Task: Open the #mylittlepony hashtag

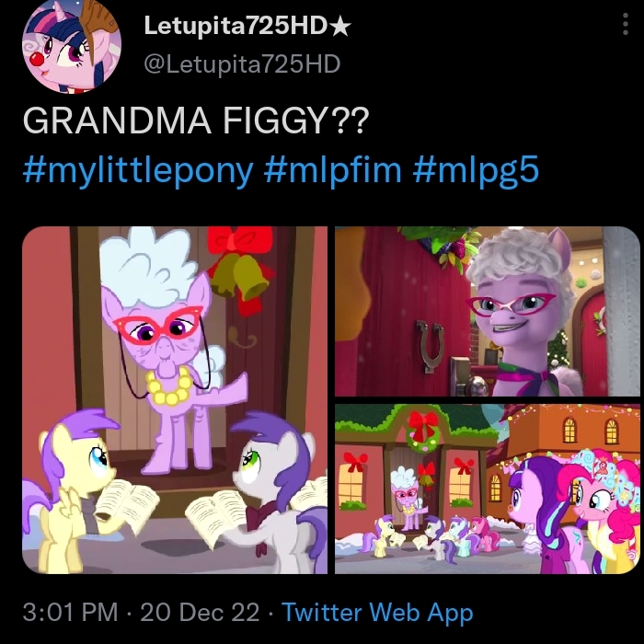Action: (138, 170)
